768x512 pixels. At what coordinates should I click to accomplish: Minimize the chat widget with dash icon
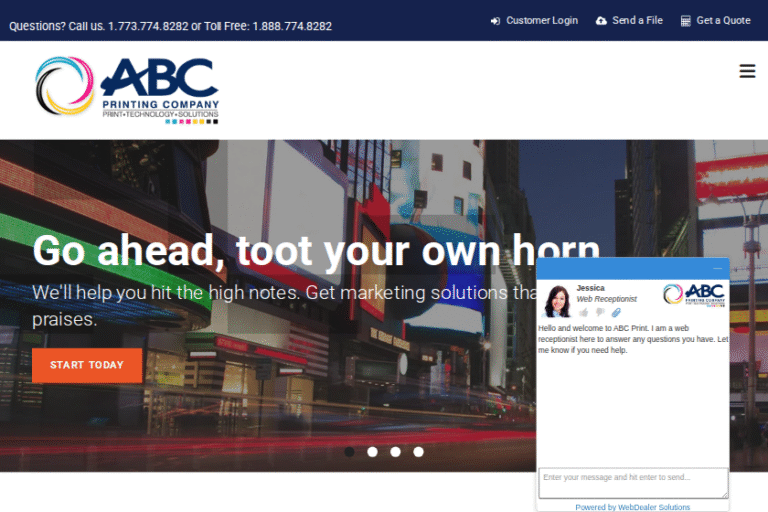tap(717, 269)
